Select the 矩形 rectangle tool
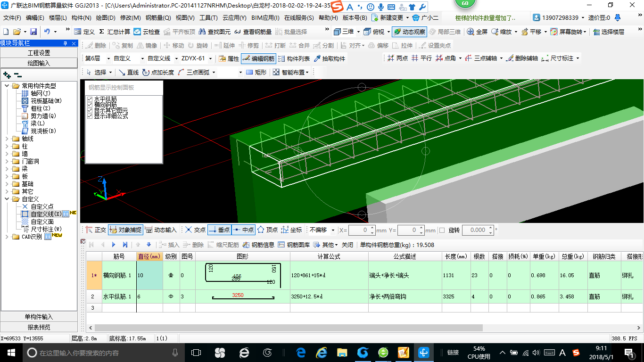This screenshot has width=644, height=362. [x=256, y=72]
